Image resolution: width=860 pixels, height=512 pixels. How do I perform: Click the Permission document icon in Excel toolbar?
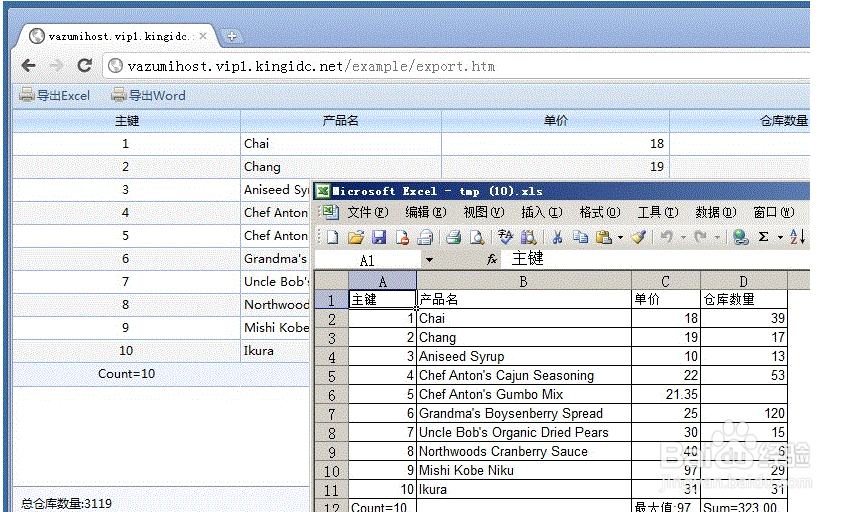[x=402, y=237]
